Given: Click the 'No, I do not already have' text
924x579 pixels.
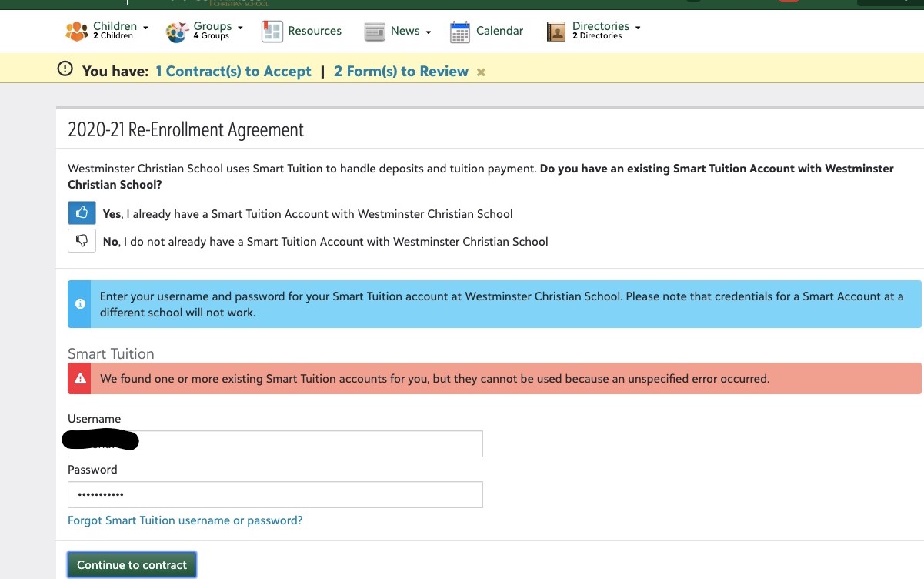Looking at the screenshot, I should (325, 242).
